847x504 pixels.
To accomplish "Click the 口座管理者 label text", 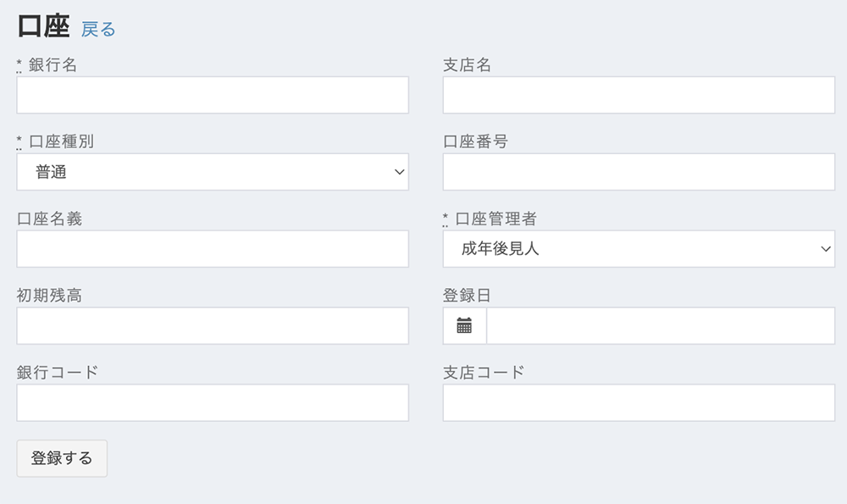I will pyautogui.click(x=495, y=219).
